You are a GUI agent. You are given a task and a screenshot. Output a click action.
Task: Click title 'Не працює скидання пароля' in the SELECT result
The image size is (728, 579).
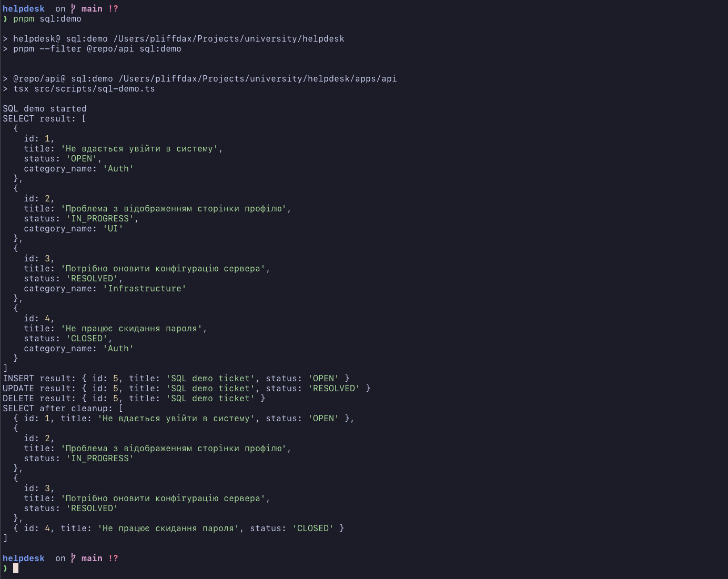click(132, 329)
